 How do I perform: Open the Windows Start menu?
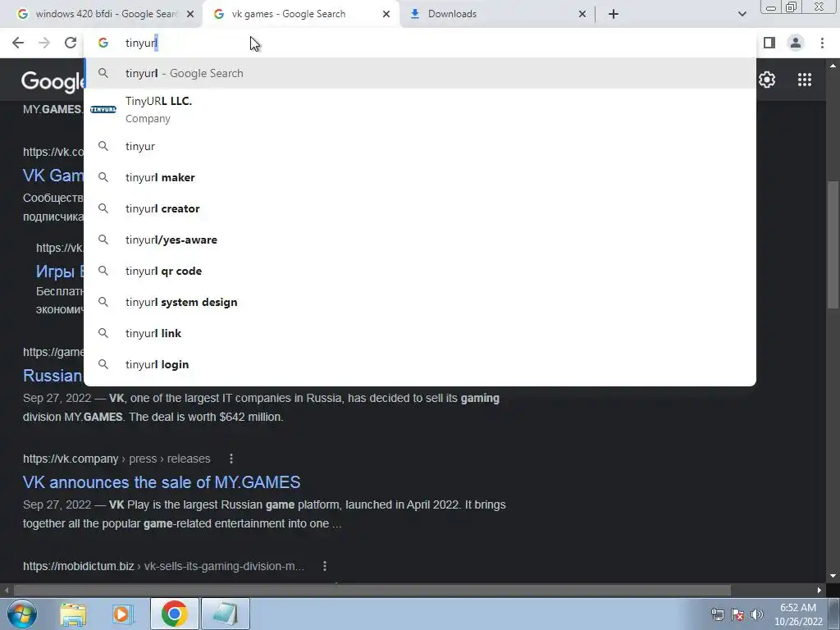(22, 614)
